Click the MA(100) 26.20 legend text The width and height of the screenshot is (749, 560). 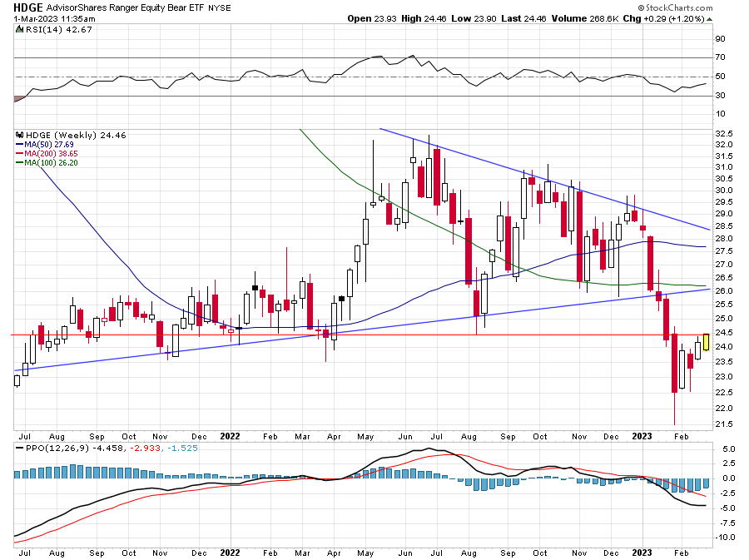(51, 163)
